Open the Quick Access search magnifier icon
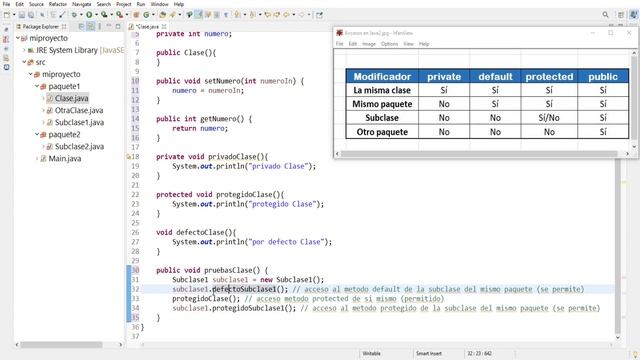 pyautogui.click(x=605, y=15)
